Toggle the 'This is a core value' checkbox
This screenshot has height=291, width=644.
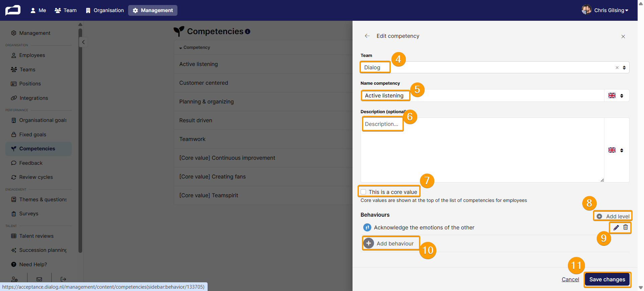pyautogui.click(x=363, y=192)
